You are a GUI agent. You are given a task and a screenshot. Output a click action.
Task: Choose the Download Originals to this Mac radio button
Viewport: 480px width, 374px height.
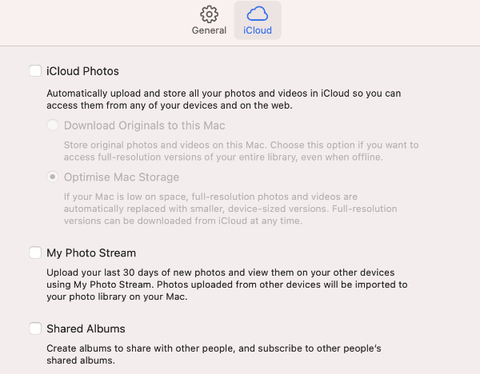(52, 125)
